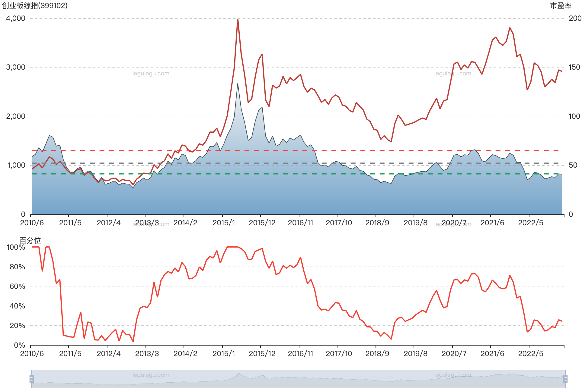Click the index line's late-2021 peak

(x=510, y=28)
